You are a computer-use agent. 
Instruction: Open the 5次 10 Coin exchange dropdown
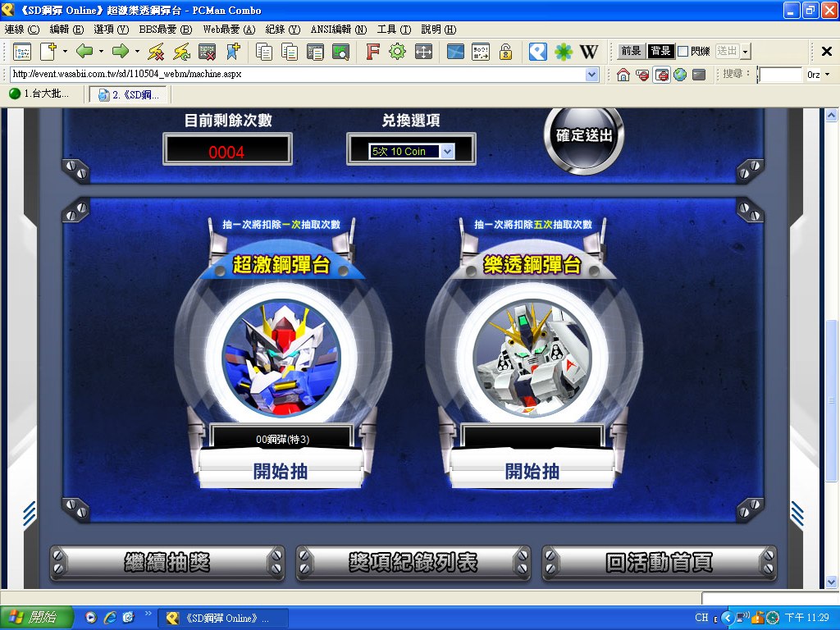tap(448, 152)
